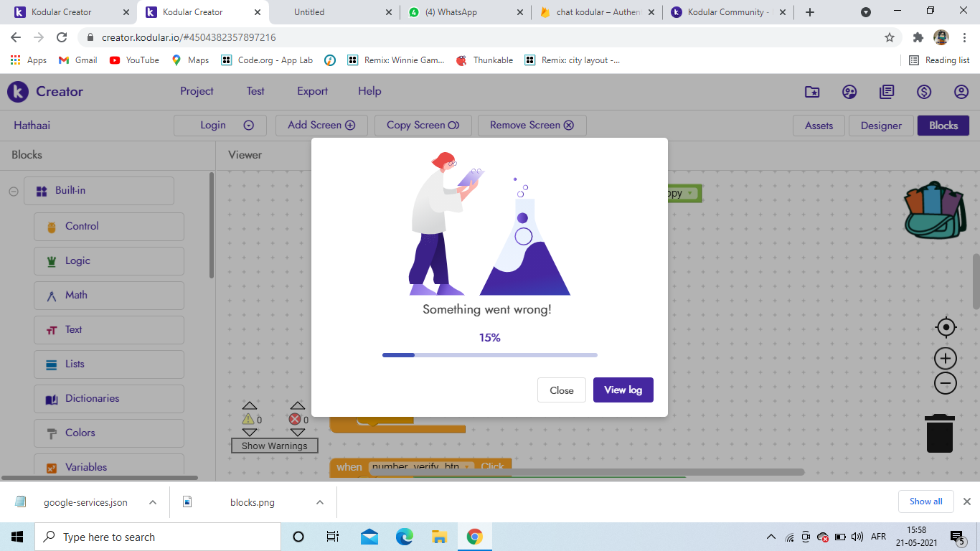Screen dimensions: 980x551
Task: Open the project folder star icon
Action: 812,92
